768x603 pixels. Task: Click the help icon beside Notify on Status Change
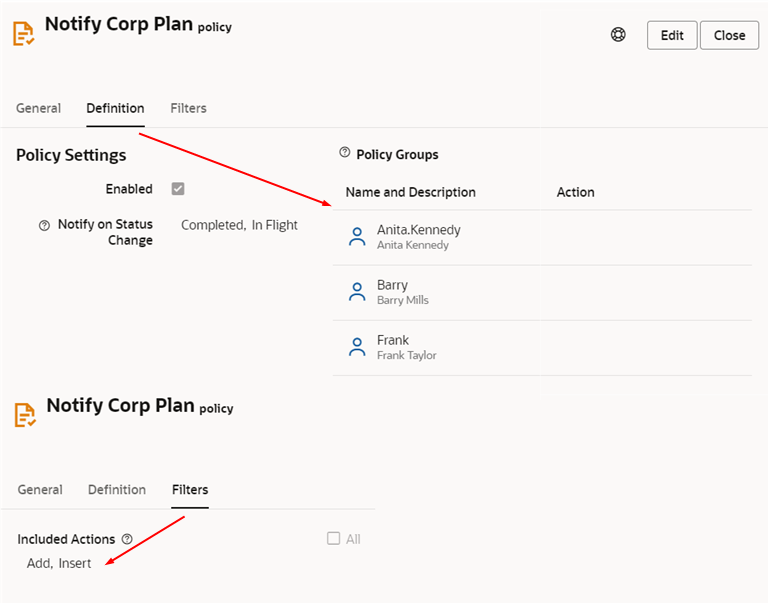coord(44,225)
